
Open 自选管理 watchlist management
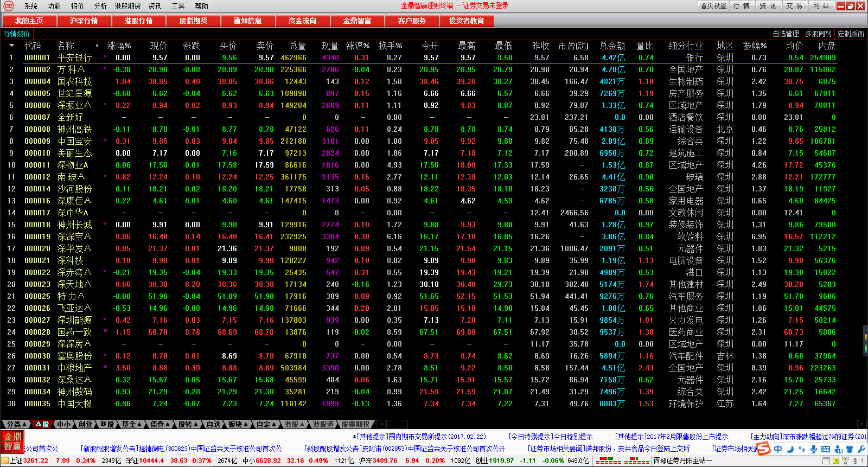786,34
